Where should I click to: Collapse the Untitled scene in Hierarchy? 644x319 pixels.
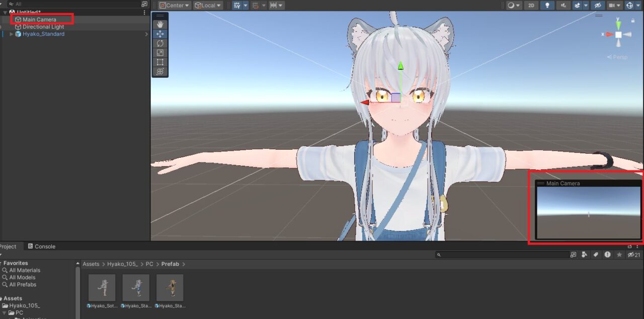pos(5,13)
